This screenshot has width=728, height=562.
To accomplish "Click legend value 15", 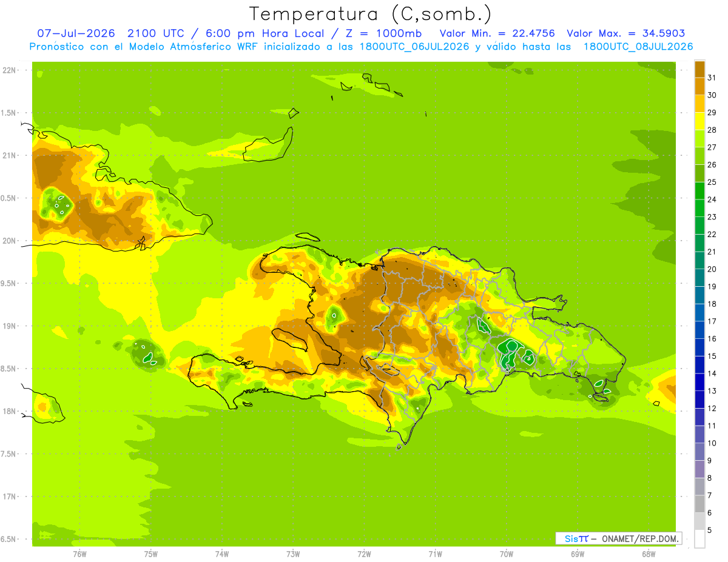I will coord(712,356).
